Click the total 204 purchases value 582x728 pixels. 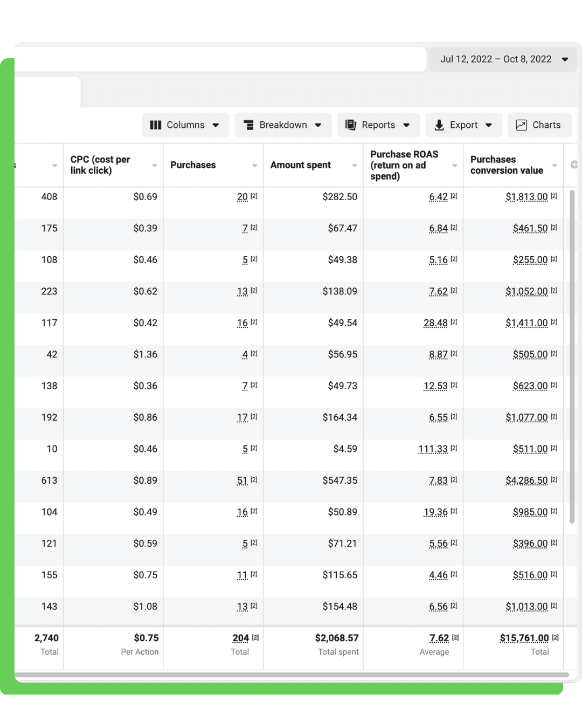[x=241, y=638]
